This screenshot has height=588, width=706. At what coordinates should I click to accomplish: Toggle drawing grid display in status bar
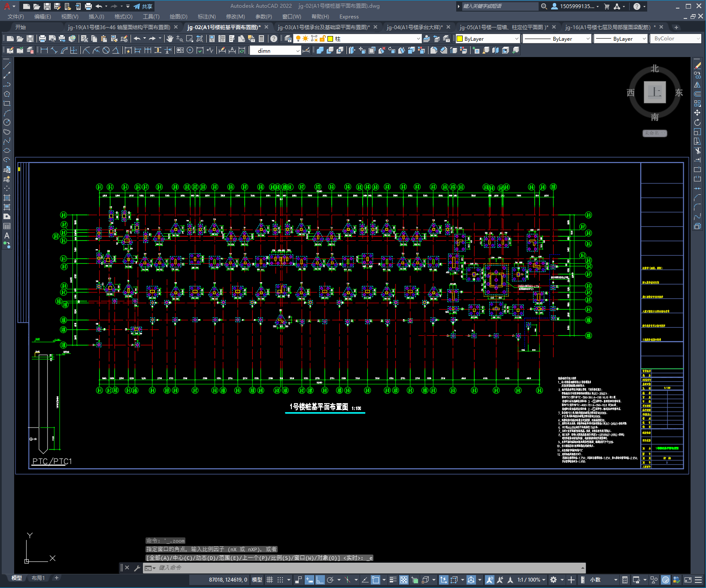[270, 580]
